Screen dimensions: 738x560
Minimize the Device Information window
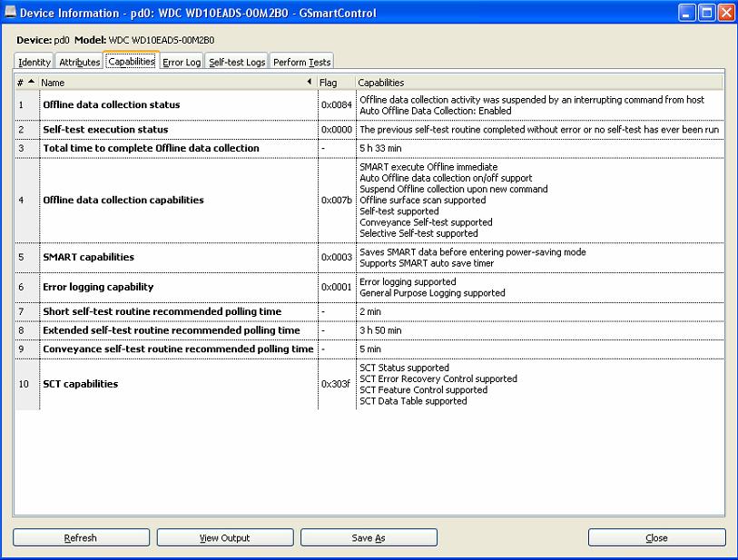click(686, 13)
